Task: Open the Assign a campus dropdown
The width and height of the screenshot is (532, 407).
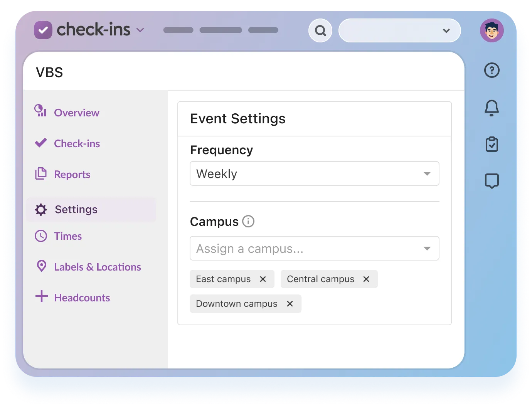Action: (314, 249)
